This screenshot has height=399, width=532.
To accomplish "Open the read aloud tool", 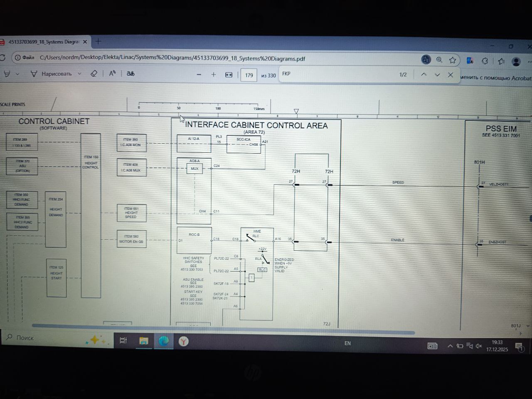I will (112, 73).
